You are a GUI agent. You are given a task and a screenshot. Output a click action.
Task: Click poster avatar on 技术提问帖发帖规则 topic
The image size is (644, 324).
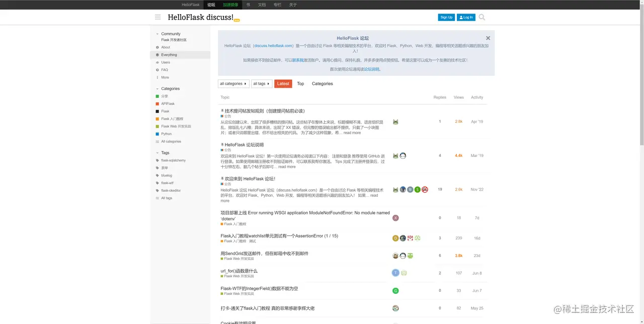395,122
